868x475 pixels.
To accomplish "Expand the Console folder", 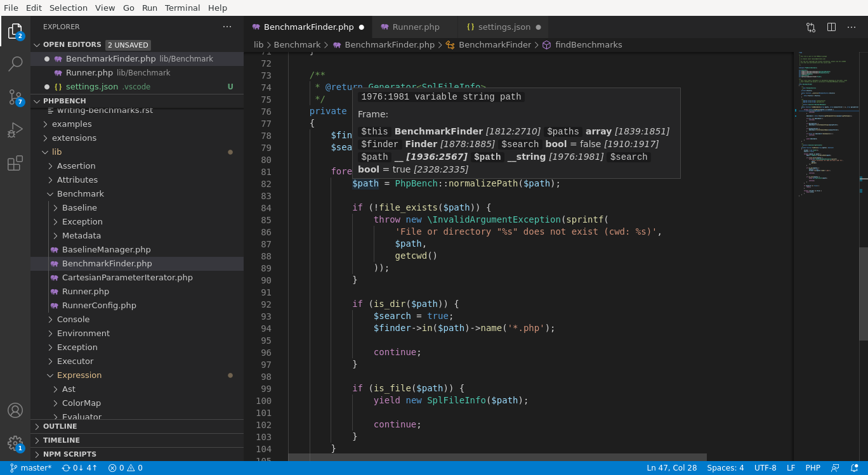I will [x=137, y=320].
